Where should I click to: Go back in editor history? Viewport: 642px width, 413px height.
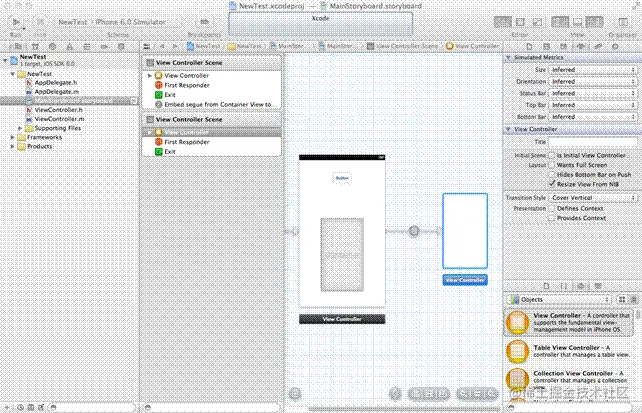pyautogui.click(x=162, y=46)
